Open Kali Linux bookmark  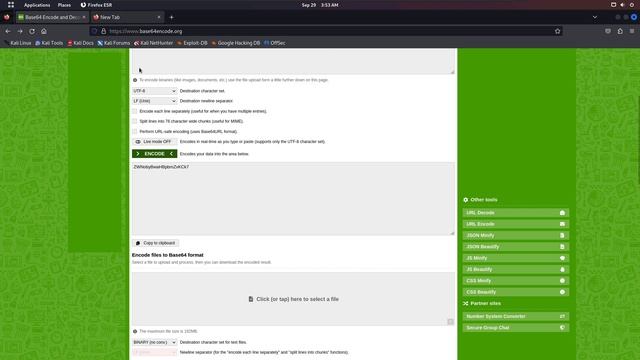[x=18, y=43]
